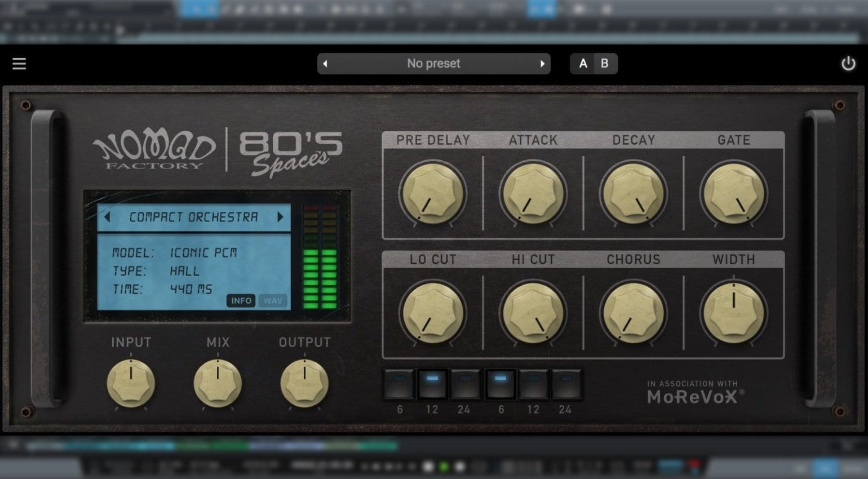Select previous preset with left arrow
The height and width of the screenshot is (479, 868).
[325, 64]
